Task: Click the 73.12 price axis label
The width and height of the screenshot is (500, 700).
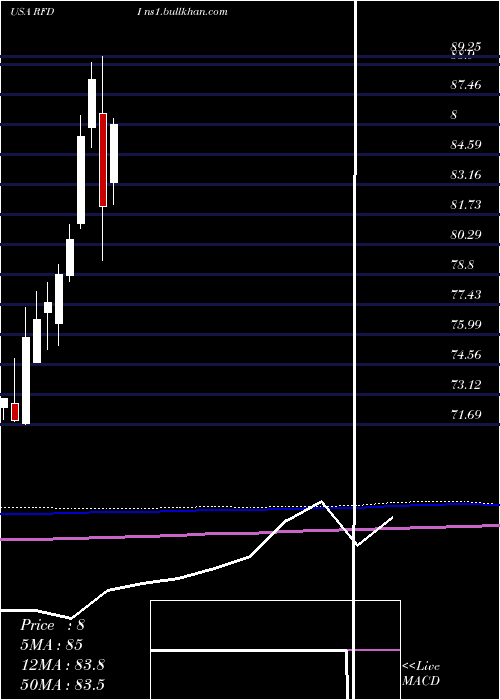Action: [466, 385]
